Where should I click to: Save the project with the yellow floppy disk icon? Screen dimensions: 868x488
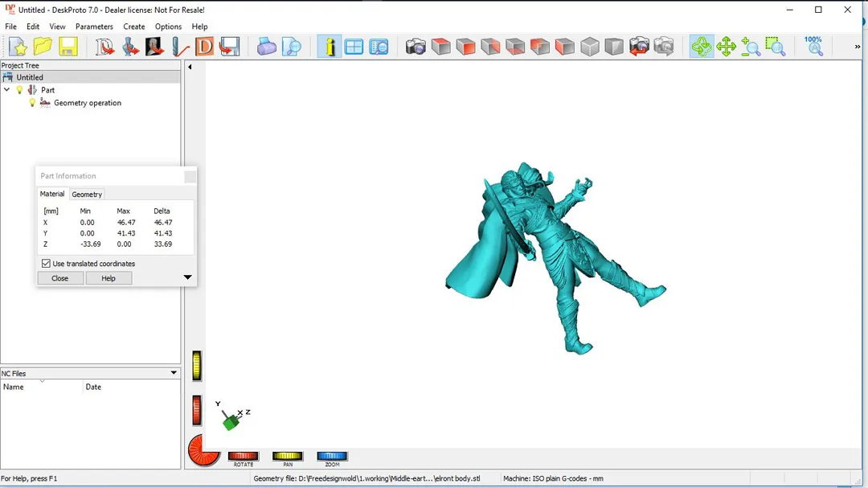[x=68, y=47]
